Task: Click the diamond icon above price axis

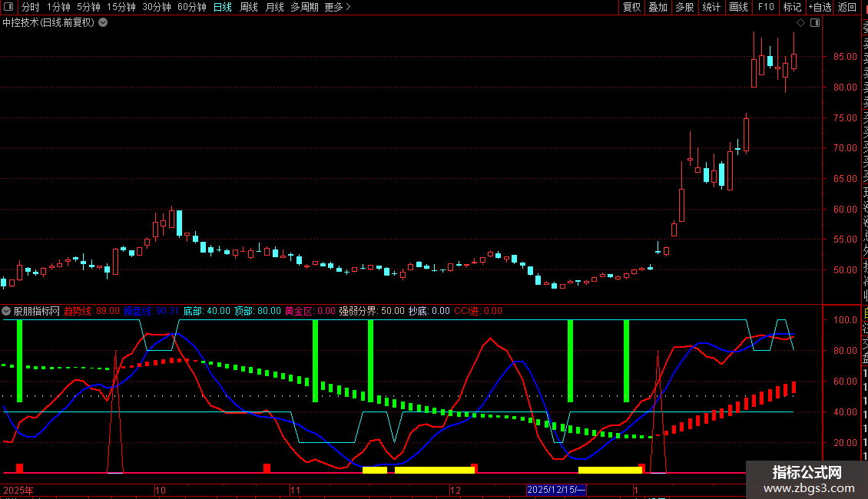Action: [x=800, y=23]
